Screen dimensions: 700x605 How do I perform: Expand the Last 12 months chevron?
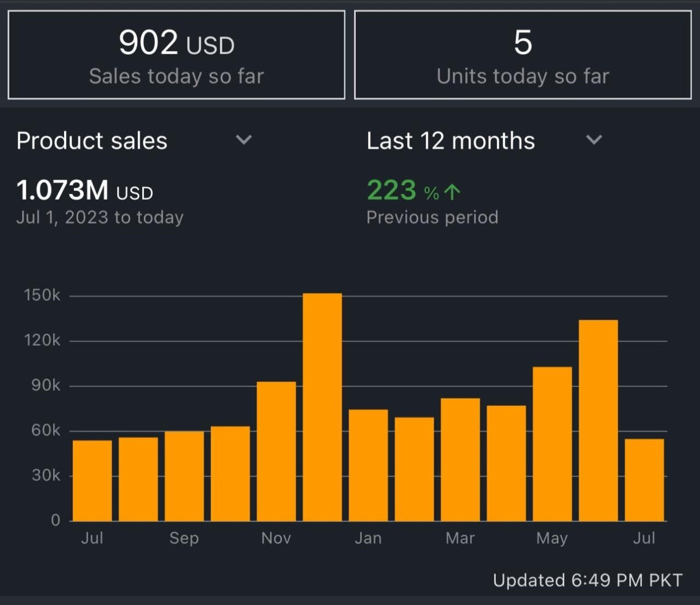pyautogui.click(x=594, y=140)
